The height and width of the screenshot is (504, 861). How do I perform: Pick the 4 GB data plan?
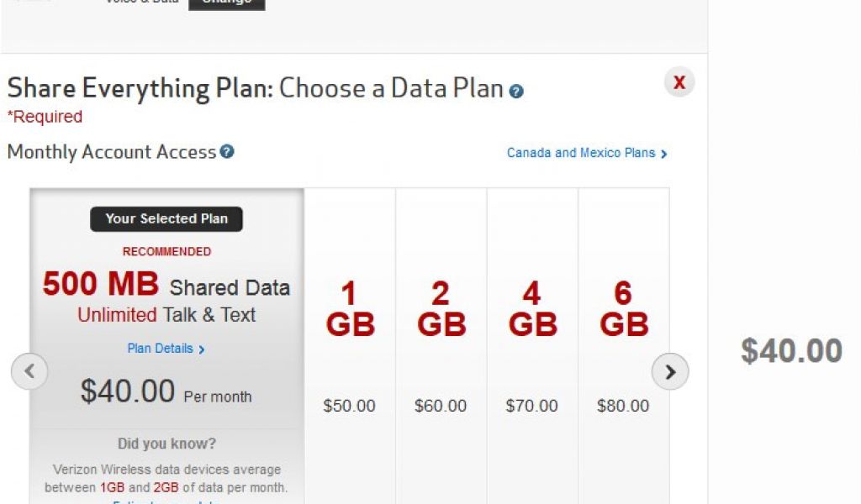click(x=532, y=309)
